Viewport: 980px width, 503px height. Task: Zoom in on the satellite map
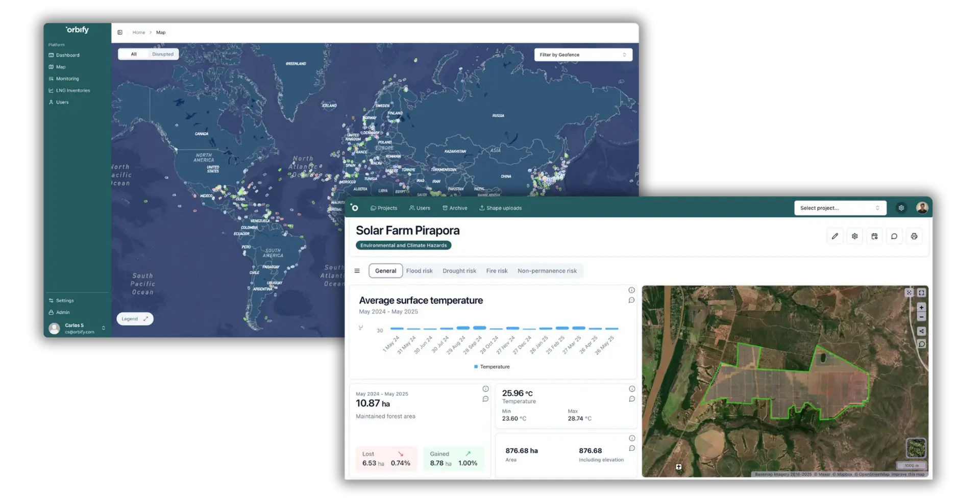(921, 307)
